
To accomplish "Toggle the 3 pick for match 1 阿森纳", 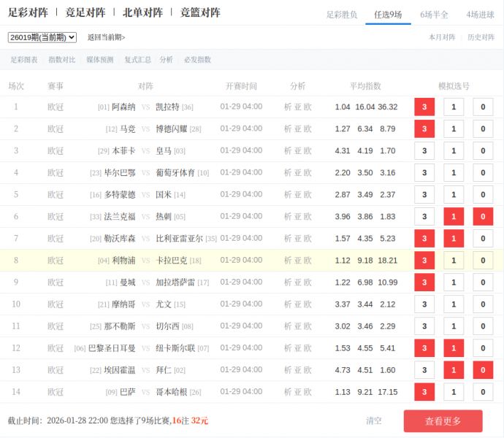I will point(424,107).
